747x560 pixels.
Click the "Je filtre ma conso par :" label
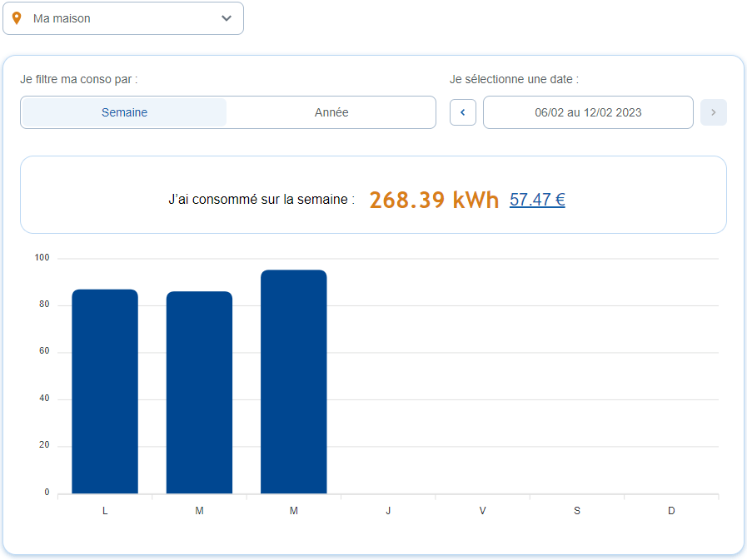pyautogui.click(x=78, y=80)
